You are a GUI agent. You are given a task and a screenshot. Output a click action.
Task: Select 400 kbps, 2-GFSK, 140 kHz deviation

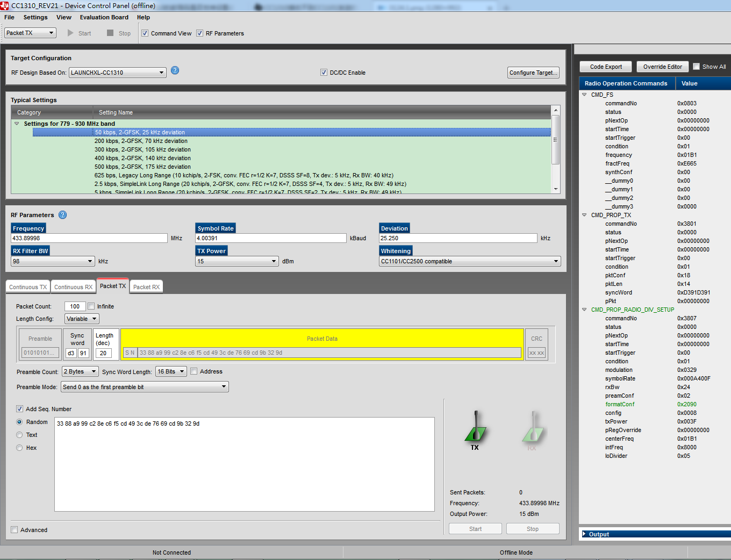click(x=142, y=158)
